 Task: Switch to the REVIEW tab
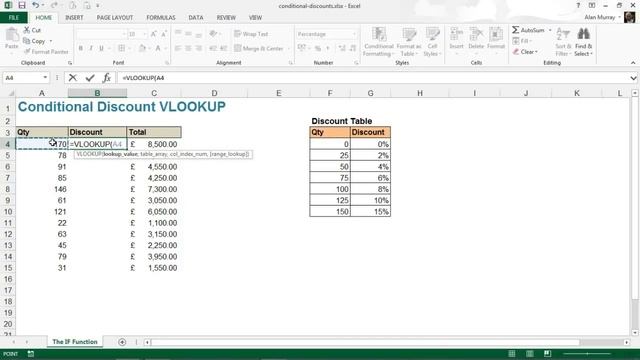[x=226, y=18]
